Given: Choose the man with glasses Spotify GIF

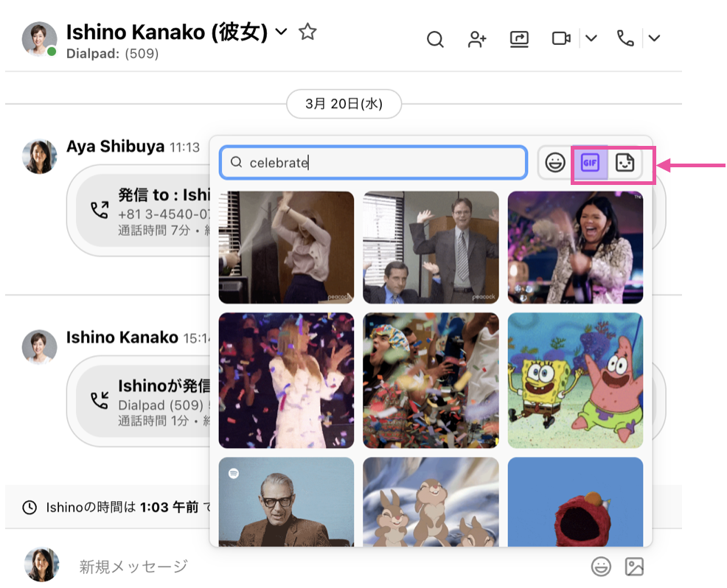Looking at the screenshot, I should tap(286, 502).
